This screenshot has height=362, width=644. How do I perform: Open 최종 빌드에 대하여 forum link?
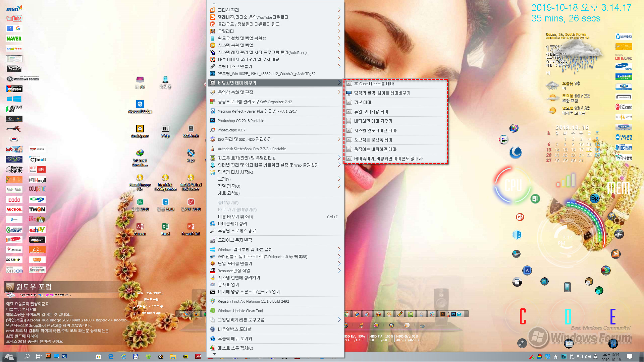pyautogui.click(x=22, y=336)
